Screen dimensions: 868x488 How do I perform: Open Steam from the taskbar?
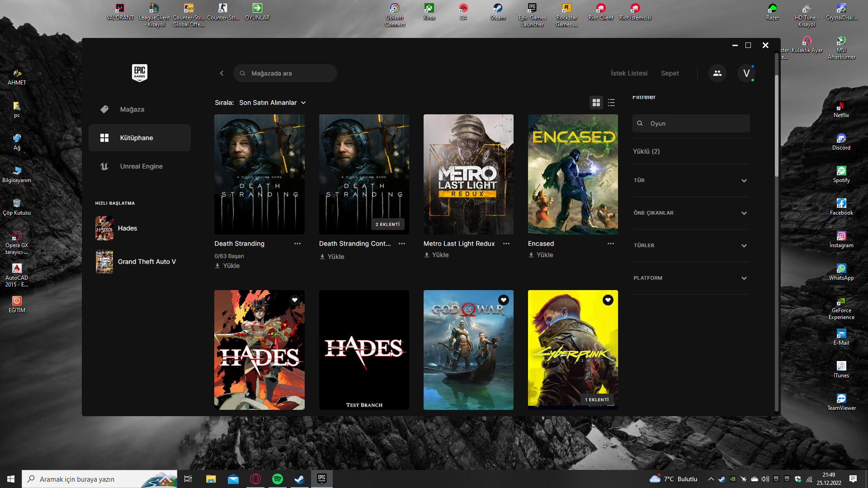299,479
